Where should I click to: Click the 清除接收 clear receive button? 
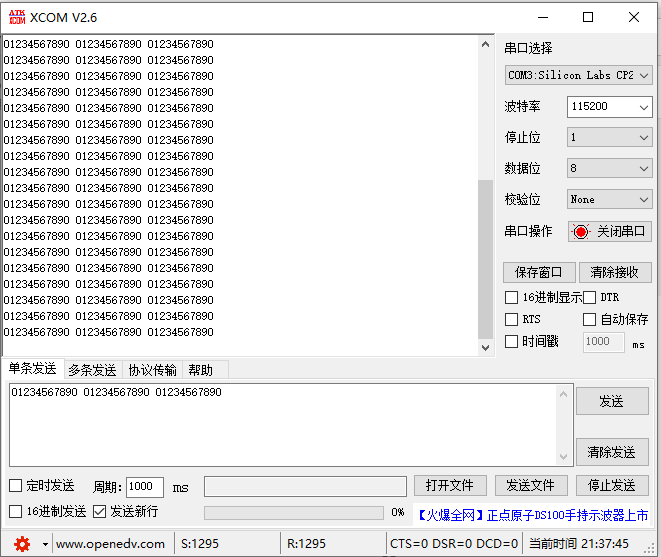pos(615,272)
